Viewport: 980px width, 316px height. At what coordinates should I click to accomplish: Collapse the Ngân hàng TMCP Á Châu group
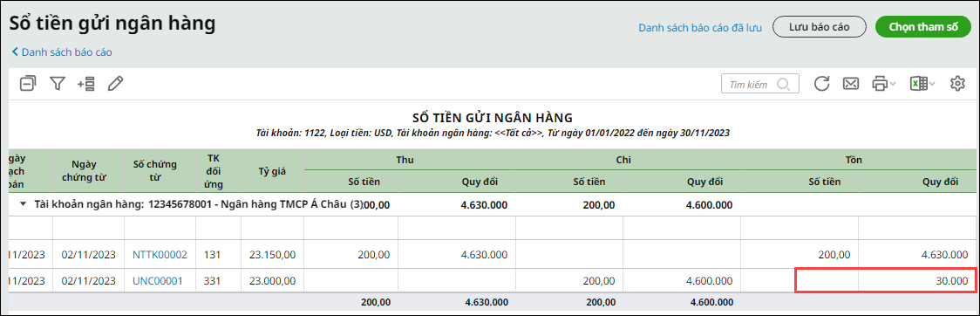pos(24,204)
